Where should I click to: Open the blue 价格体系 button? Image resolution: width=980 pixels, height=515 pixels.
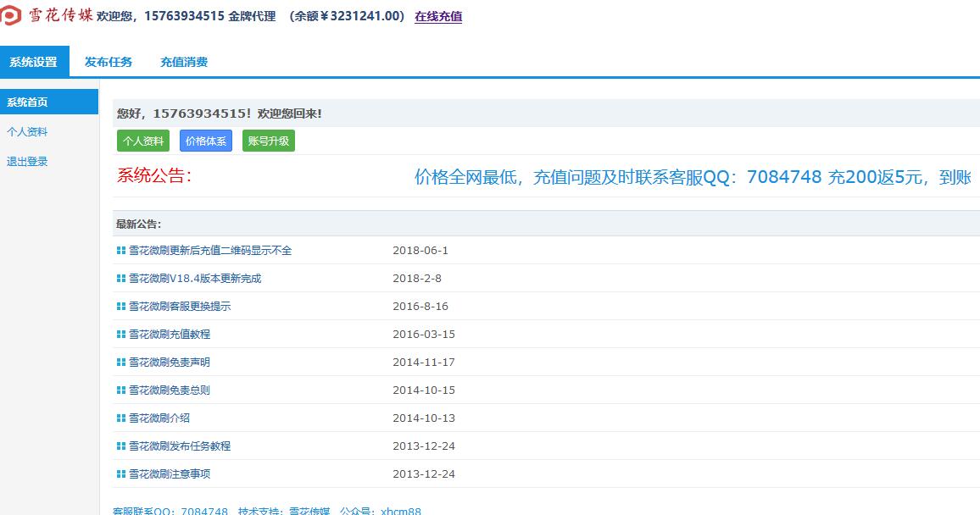pyautogui.click(x=206, y=141)
